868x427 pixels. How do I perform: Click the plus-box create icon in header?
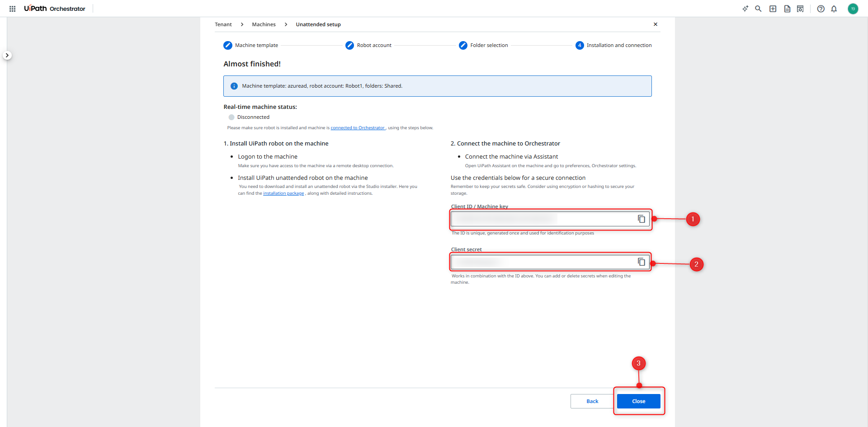pyautogui.click(x=773, y=9)
